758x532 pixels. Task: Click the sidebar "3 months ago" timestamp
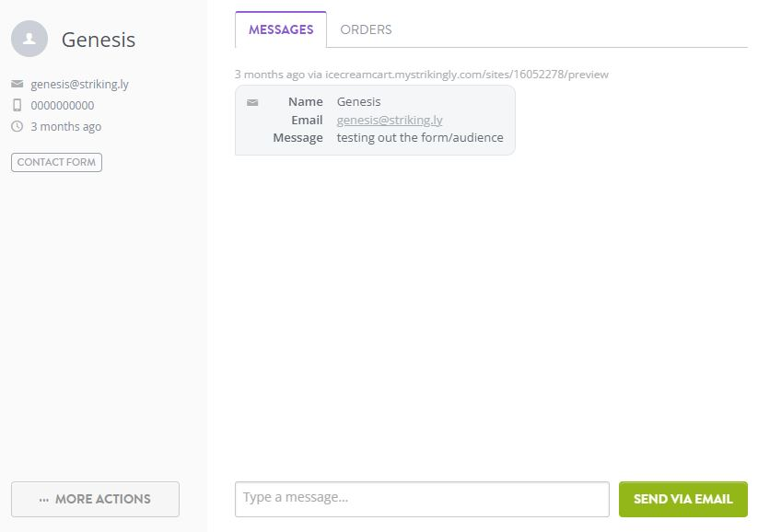(66, 126)
